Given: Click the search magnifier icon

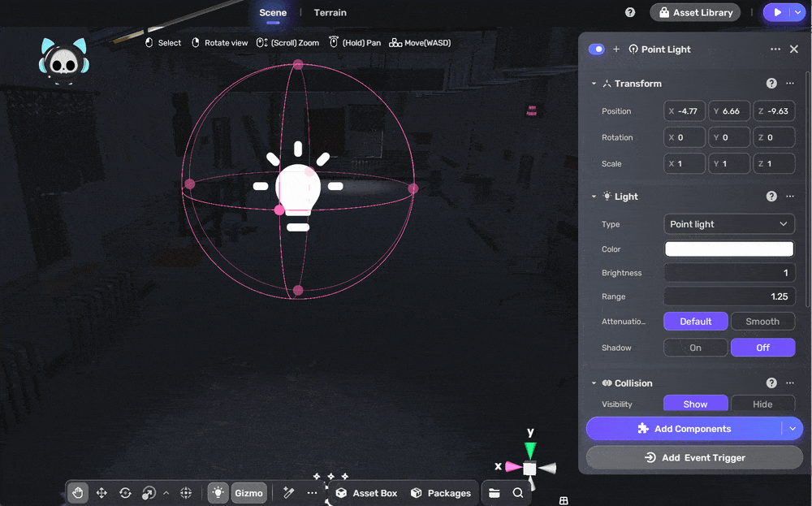Looking at the screenshot, I should click(518, 492).
